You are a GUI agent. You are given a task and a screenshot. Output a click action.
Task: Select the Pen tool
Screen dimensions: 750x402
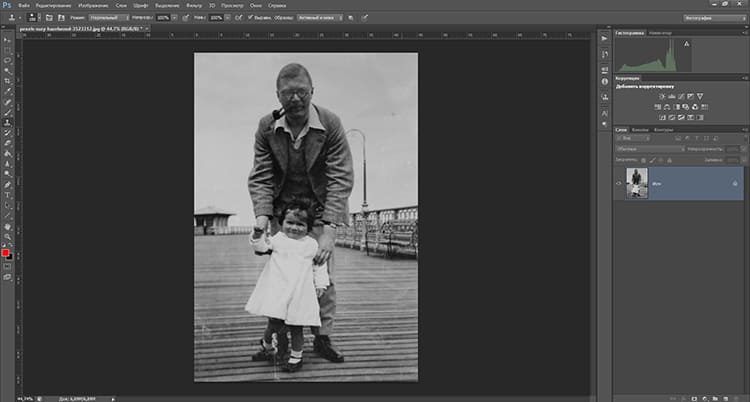click(7, 185)
